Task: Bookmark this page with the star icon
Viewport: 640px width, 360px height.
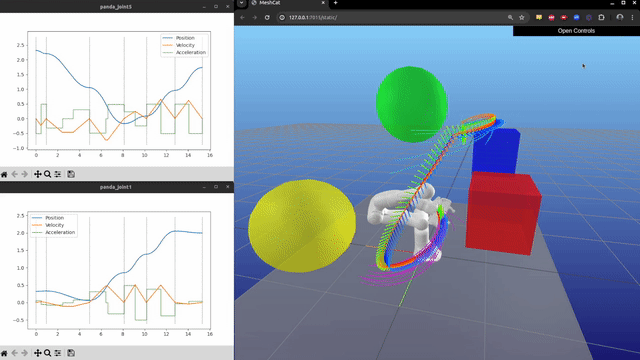Action: 522,18
